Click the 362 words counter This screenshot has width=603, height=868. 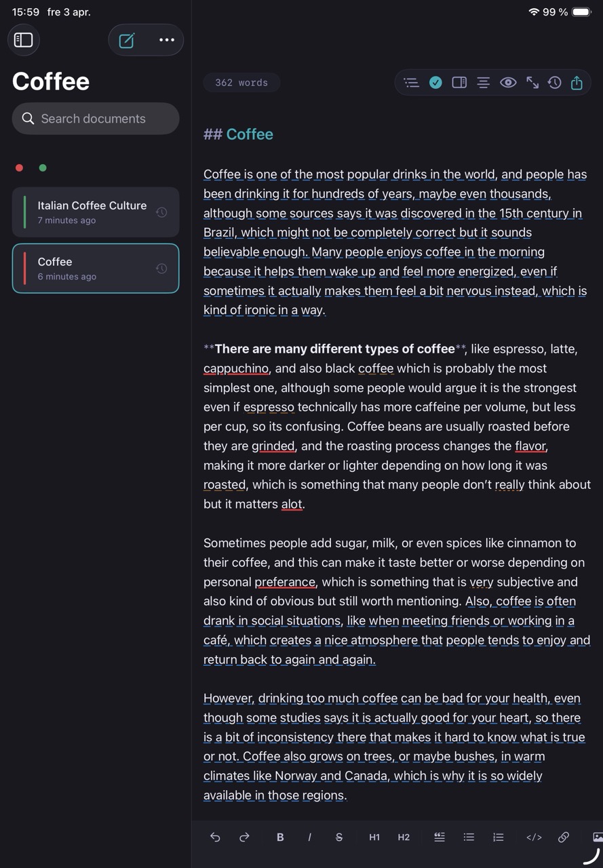[x=241, y=83]
